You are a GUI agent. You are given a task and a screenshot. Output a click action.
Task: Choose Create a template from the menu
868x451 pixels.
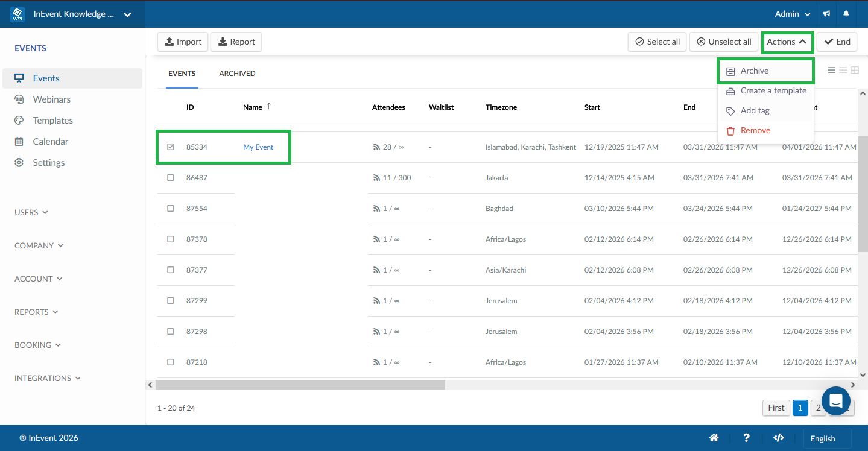point(765,90)
